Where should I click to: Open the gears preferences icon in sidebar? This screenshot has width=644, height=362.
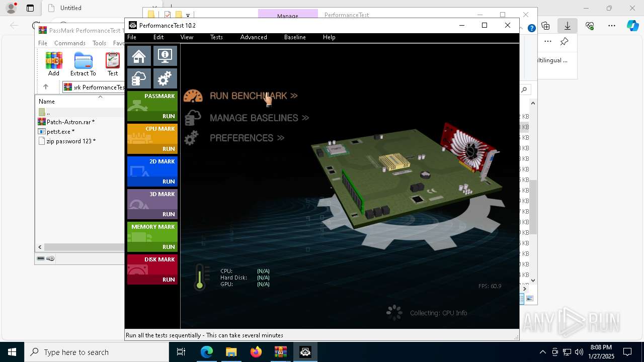click(x=165, y=79)
